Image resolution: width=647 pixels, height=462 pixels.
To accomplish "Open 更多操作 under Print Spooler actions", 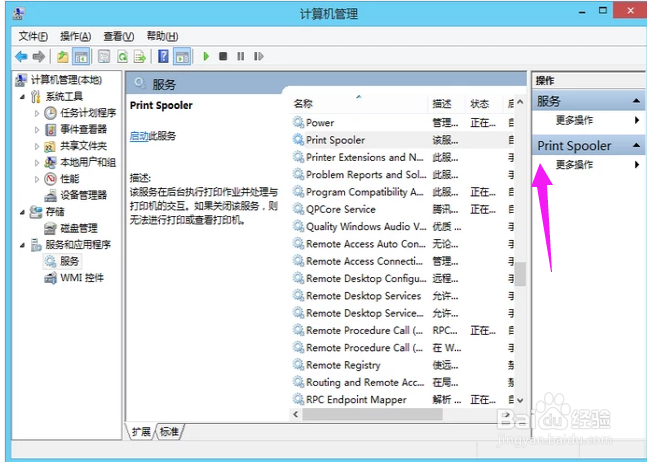I will coord(588,165).
